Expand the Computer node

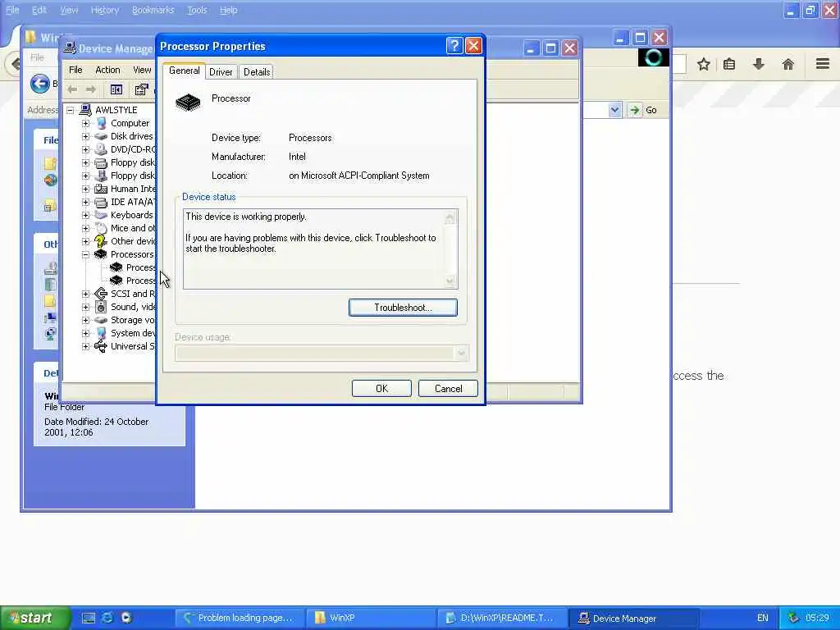click(x=85, y=123)
